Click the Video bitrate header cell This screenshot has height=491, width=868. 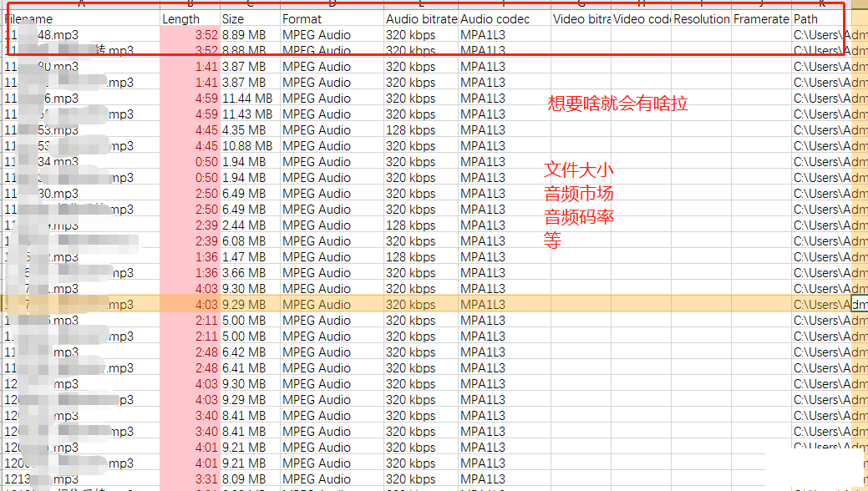click(x=581, y=19)
